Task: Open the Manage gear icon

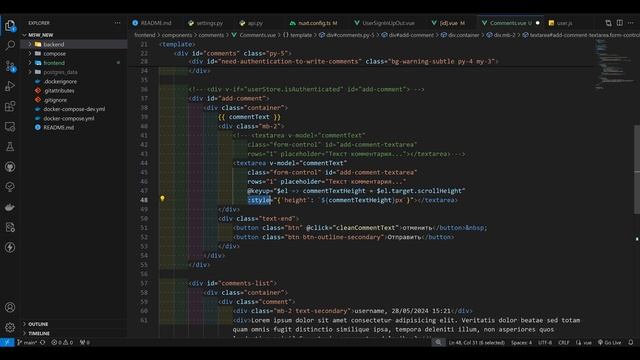Action: 10,327
